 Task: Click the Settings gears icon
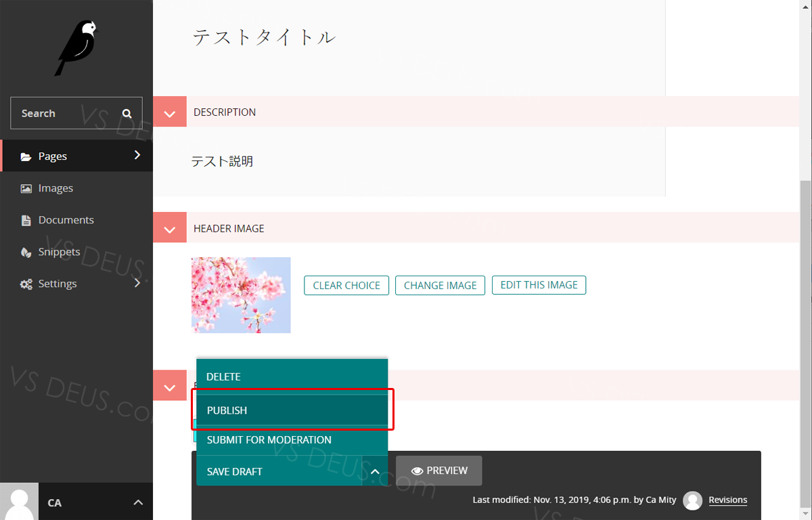click(x=26, y=284)
